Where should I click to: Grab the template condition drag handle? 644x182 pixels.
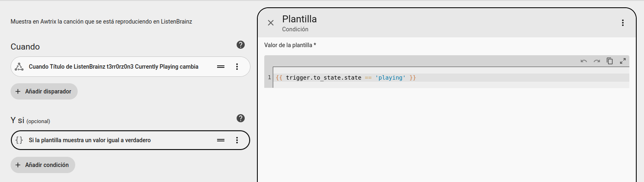coord(221,140)
